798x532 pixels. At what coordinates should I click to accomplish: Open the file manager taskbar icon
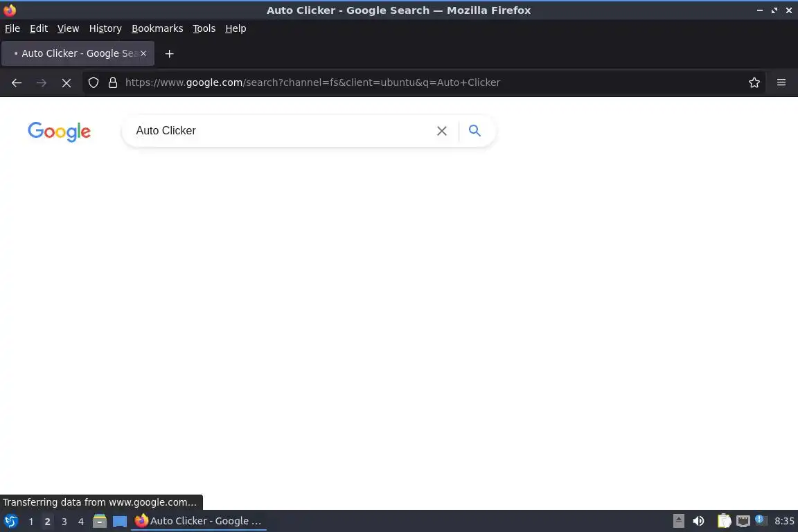coord(100,521)
